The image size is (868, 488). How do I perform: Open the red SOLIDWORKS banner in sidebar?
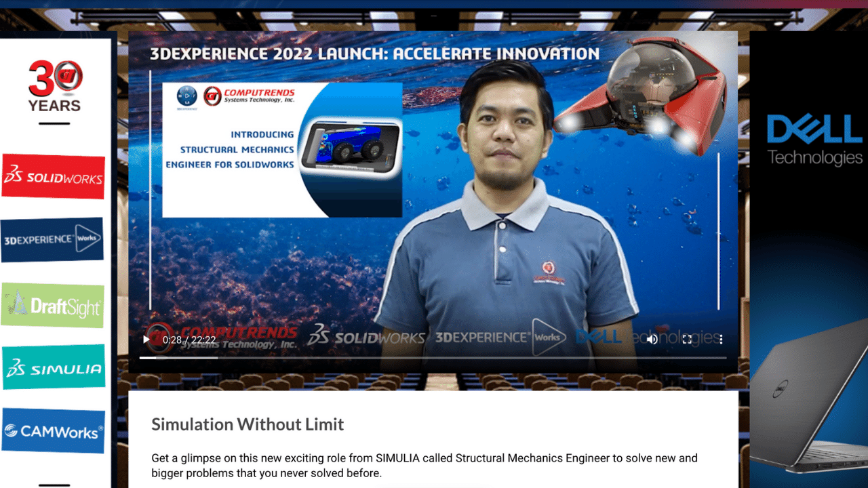point(53,177)
